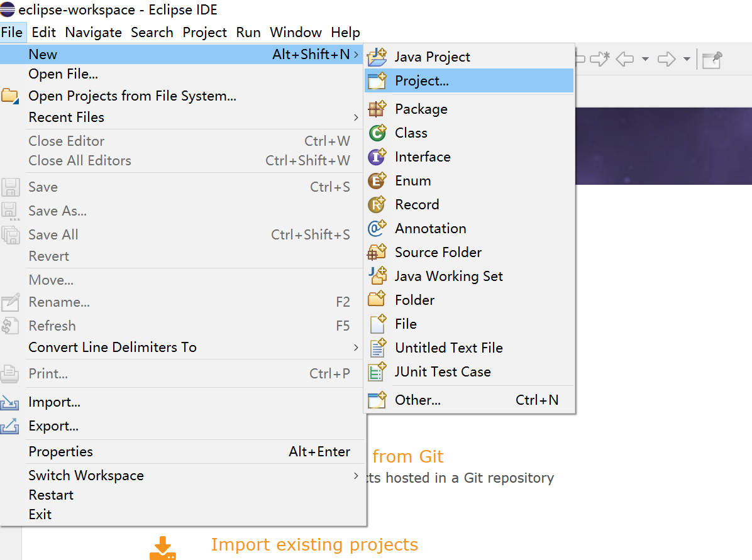Select Restart from File menu
Screen dimensions: 752x560
[x=182, y=495]
